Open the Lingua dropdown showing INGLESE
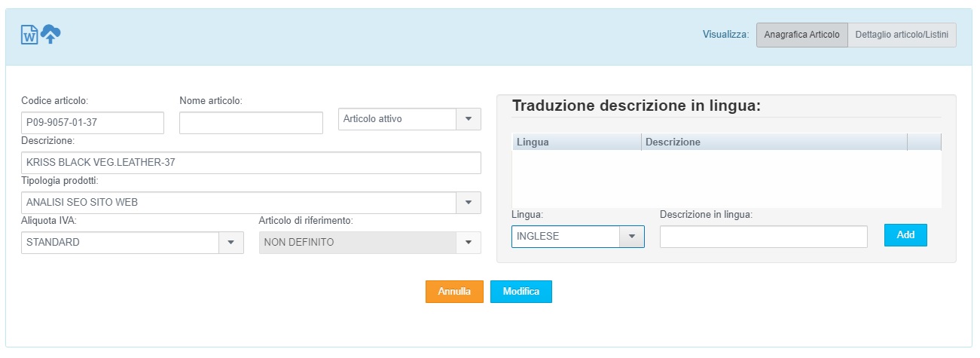The height and width of the screenshot is (358, 980). [631, 237]
